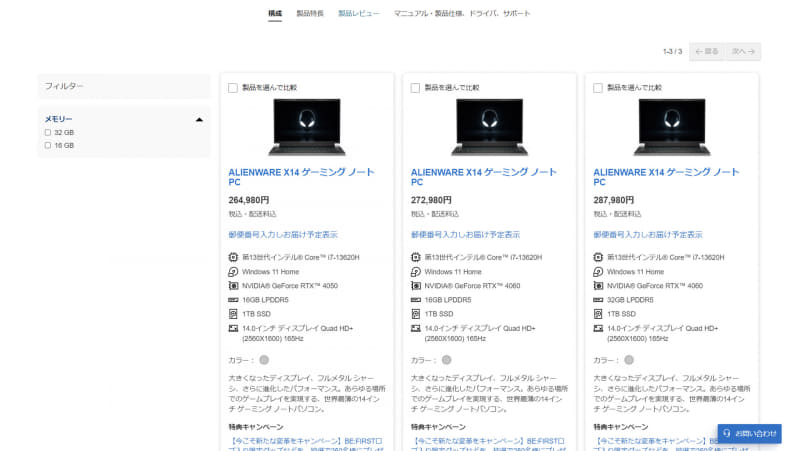Tick the compare checkbox on the 264,980円 laptop

click(233, 88)
